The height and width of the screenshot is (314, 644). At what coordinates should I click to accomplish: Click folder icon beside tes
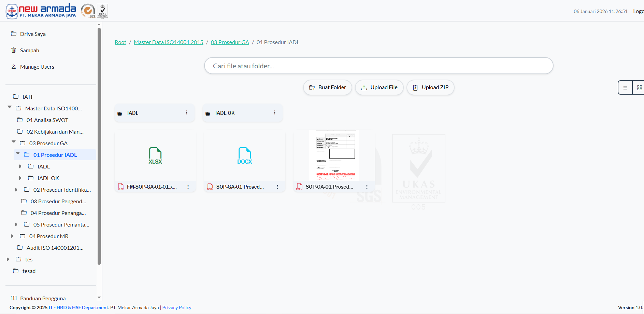click(18, 259)
